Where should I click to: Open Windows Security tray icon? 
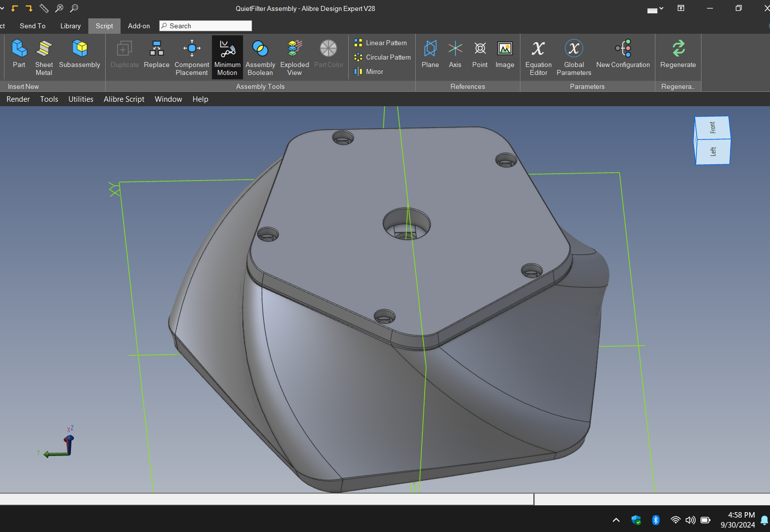point(636,520)
